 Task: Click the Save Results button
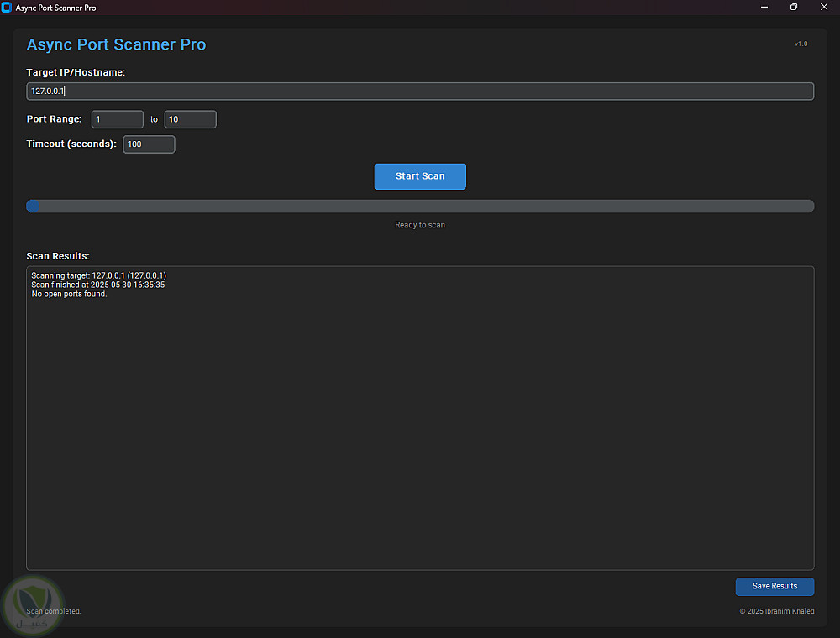click(774, 586)
